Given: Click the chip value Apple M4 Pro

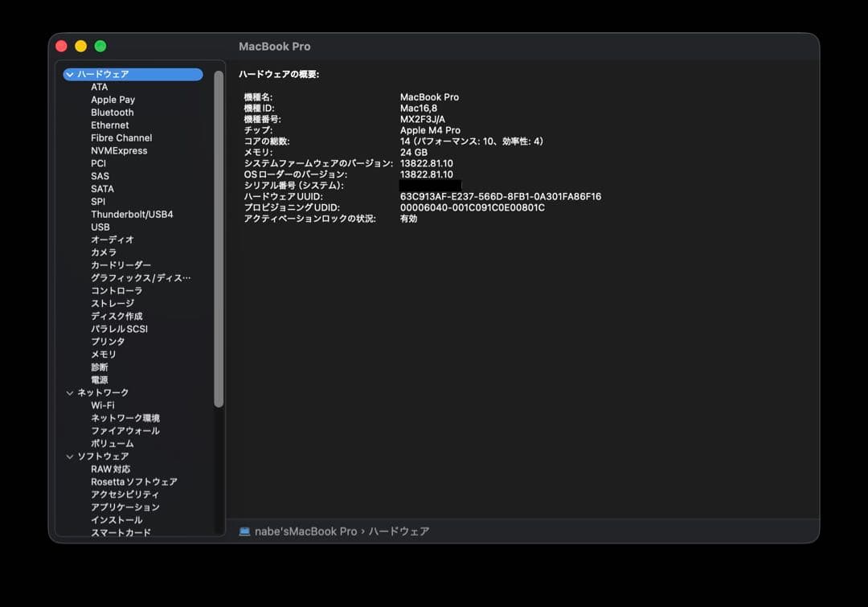Looking at the screenshot, I should [x=430, y=130].
